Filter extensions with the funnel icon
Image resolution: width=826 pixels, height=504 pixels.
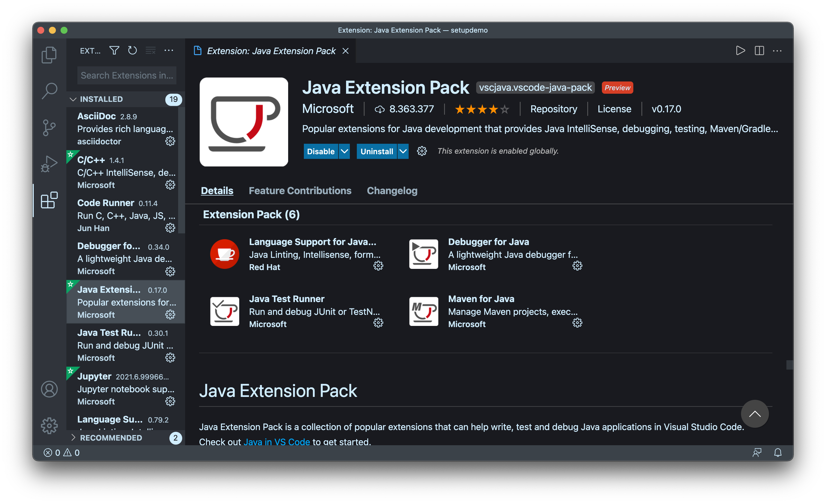114,51
